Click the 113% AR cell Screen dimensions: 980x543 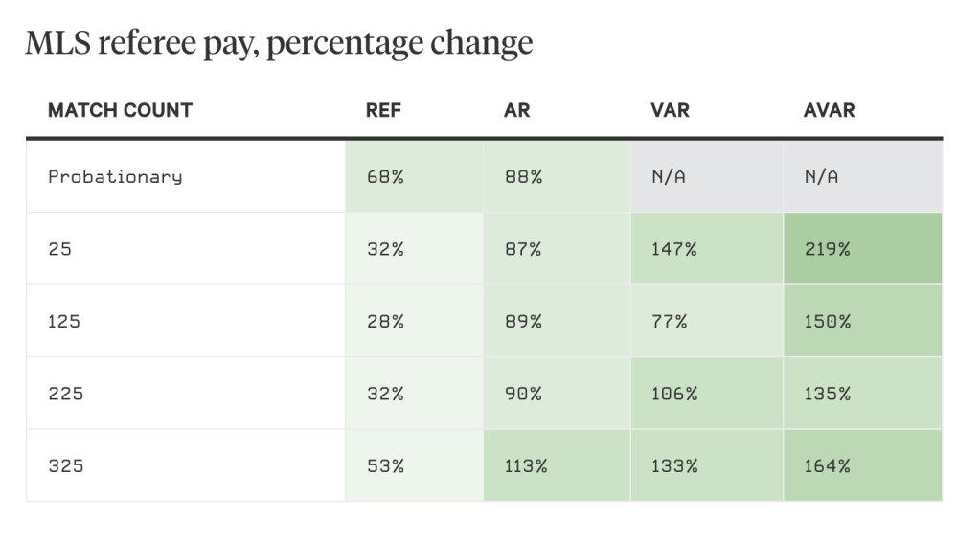pos(527,466)
